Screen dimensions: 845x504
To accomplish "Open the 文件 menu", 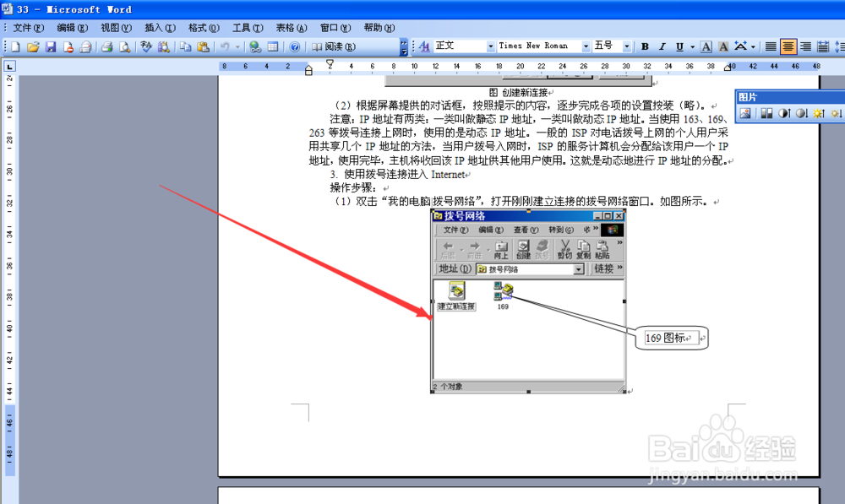I will pos(28,28).
